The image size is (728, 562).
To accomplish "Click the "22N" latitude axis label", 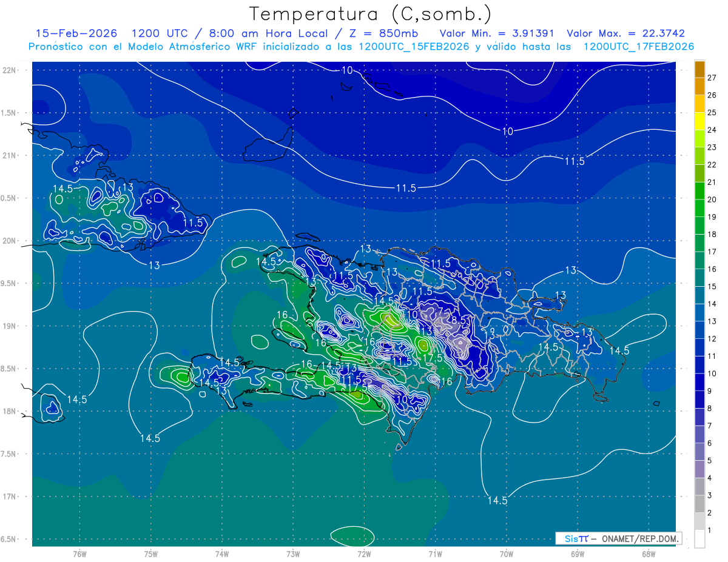I will click(8, 70).
